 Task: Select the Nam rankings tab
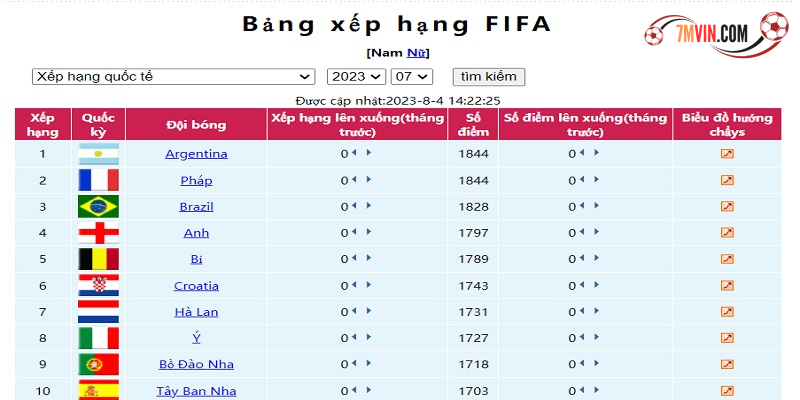pos(383,53)
